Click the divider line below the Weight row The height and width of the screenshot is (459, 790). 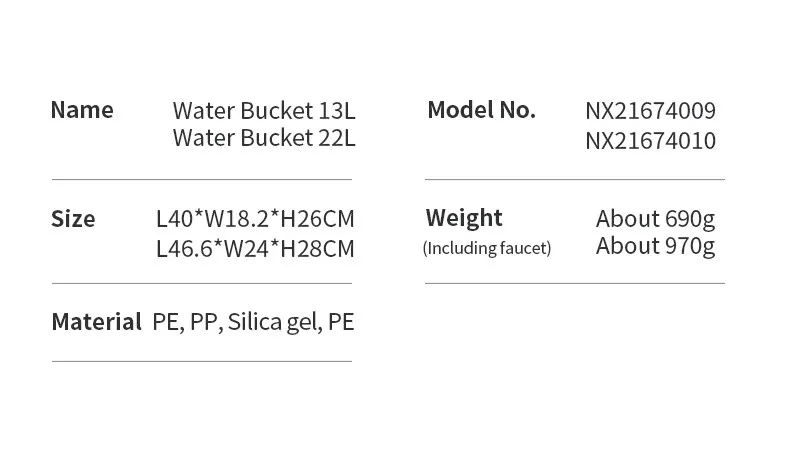[574, 284]
